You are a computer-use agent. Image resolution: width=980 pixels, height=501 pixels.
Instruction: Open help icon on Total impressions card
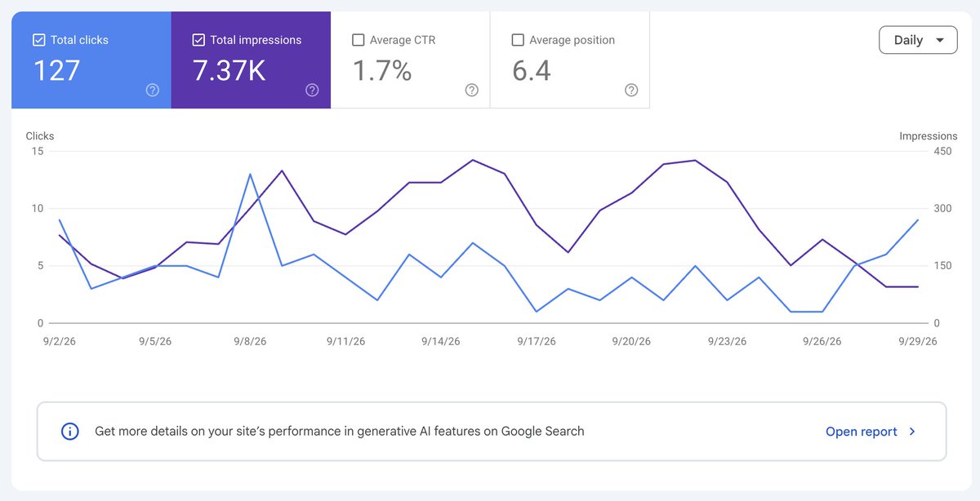click(312, 91)
